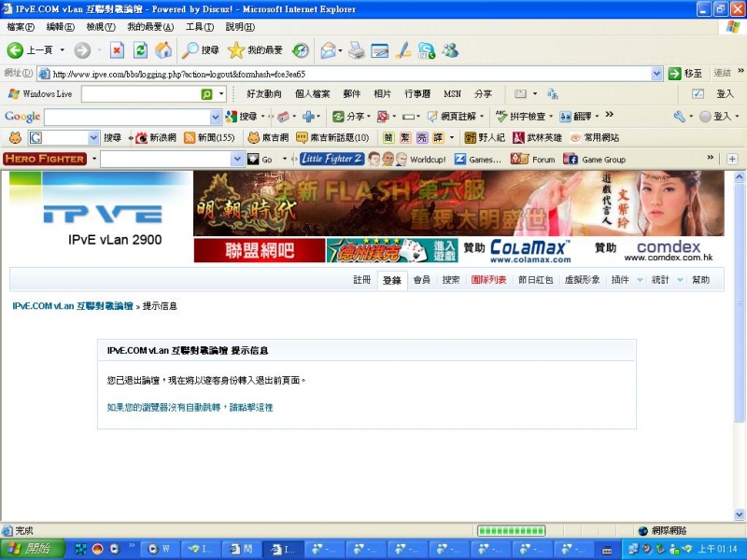747x560 pixels.
Task: Expand the 統計 dropdown in the forum navbar
Action: (x=666, y=279)
